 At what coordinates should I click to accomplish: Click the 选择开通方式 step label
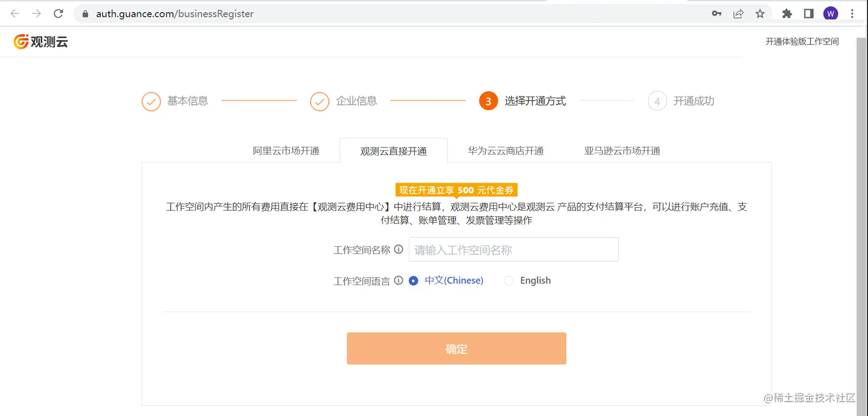tap(535, 101)
